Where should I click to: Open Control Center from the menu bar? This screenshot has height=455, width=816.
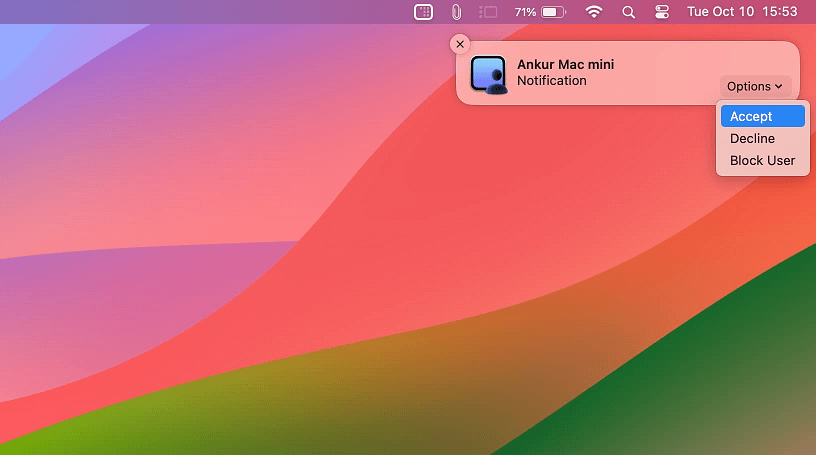click(x=661, y=12)
